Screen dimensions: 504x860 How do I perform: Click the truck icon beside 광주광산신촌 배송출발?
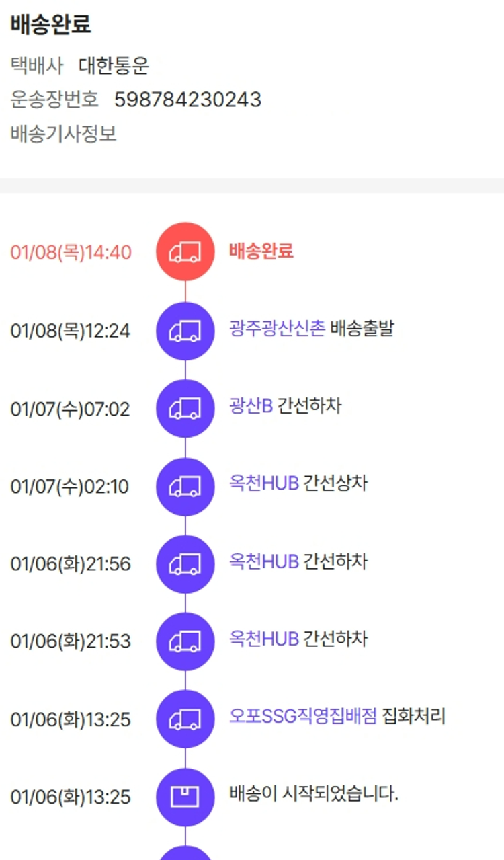(185, 330)
